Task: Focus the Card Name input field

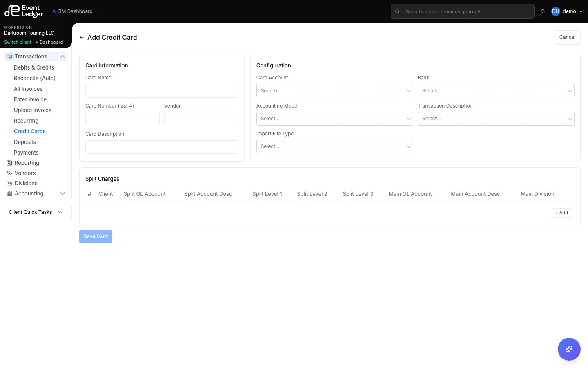Action: pos(162,91)
